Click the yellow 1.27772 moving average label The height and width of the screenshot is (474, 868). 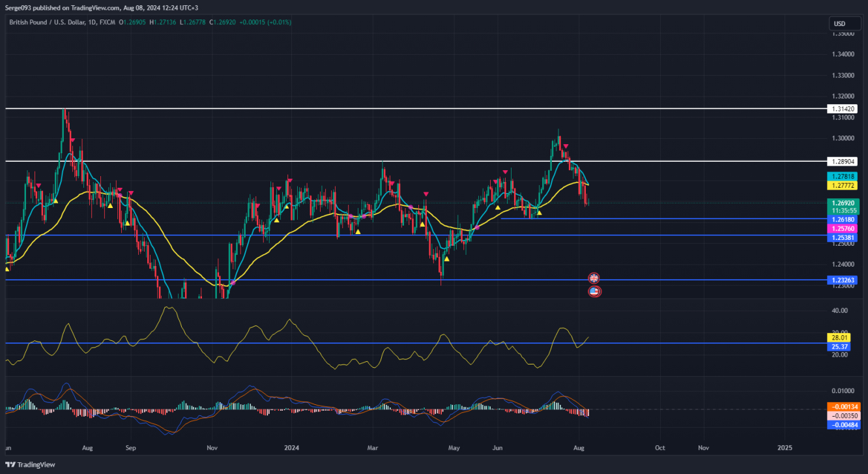coord(843,185)
